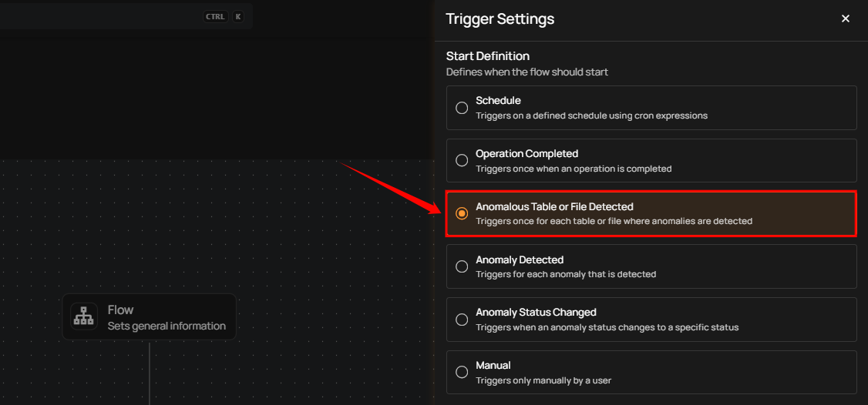Click the 'Anomalous Table or File Detected' title
Screen dimensions: 868x405
(x=554, y=206)
